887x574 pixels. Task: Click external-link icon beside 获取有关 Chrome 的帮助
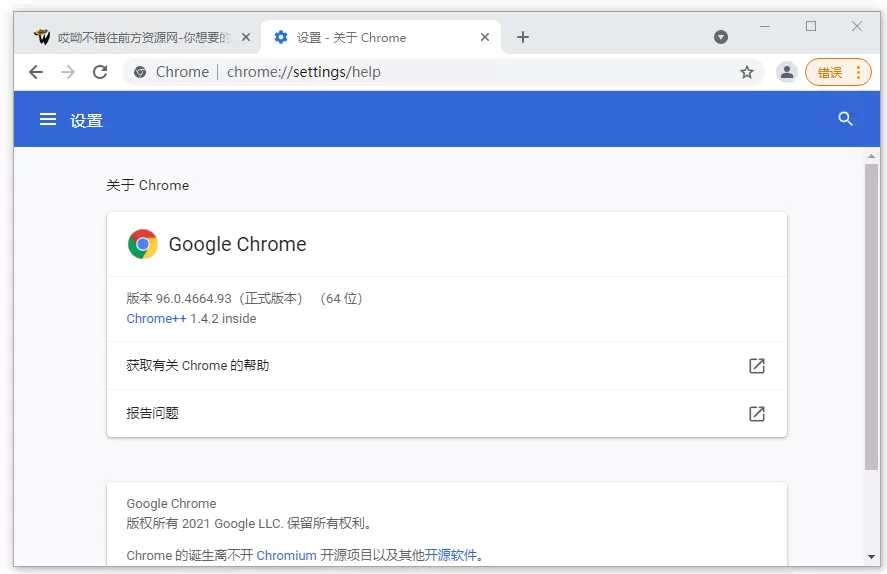click(x=756, y=365)
